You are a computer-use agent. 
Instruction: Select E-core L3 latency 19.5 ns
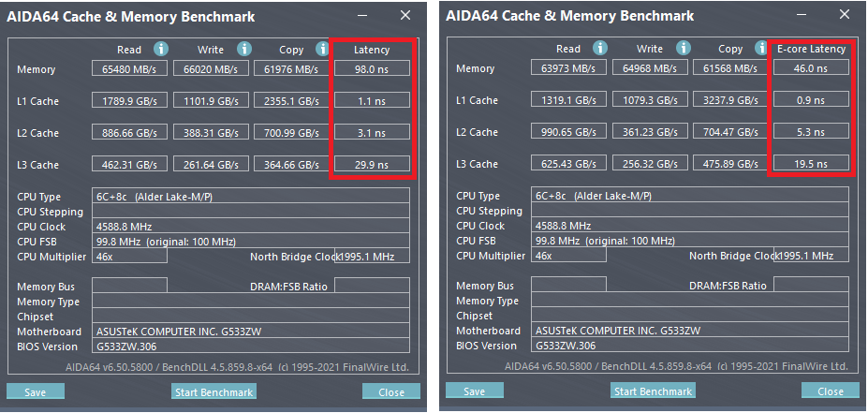tap(811, 163)
